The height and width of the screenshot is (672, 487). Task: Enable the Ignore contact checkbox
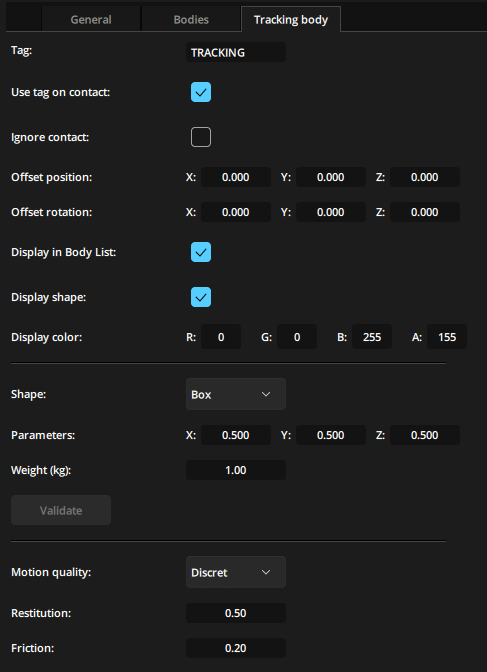[201, 137]
